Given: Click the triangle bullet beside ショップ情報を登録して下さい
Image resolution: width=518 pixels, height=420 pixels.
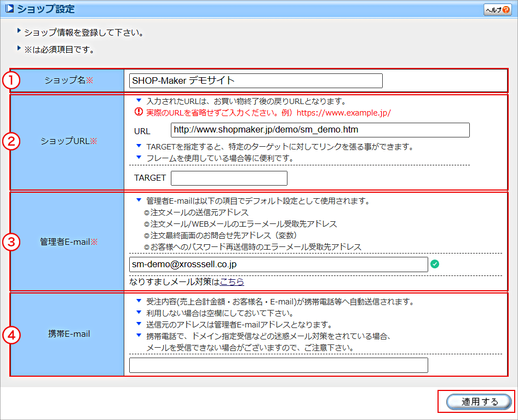Looking at the screenshot, I should 20,31.
